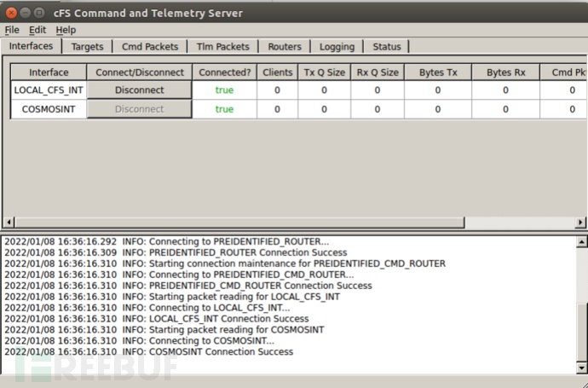Select the COSMOSINT interface name cell
The height and width of the screenshot is (388, 588).
pos(49,109)
